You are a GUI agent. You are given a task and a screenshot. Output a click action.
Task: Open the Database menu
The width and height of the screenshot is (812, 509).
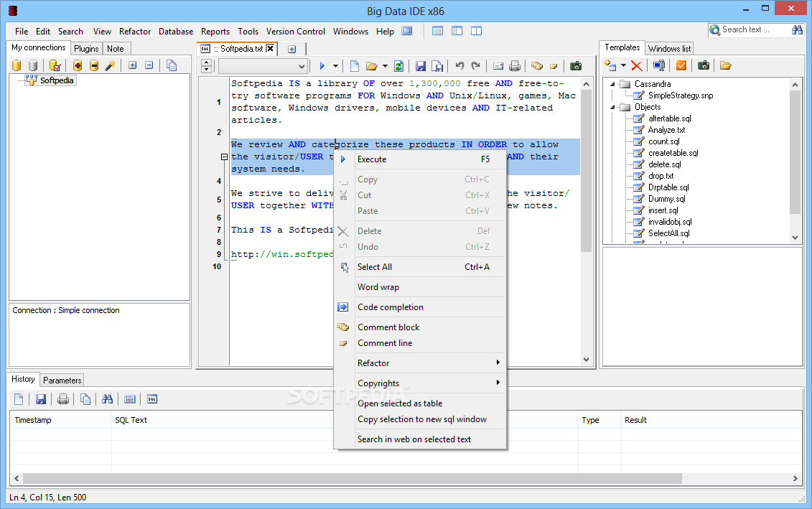click(x=176, y=32)
